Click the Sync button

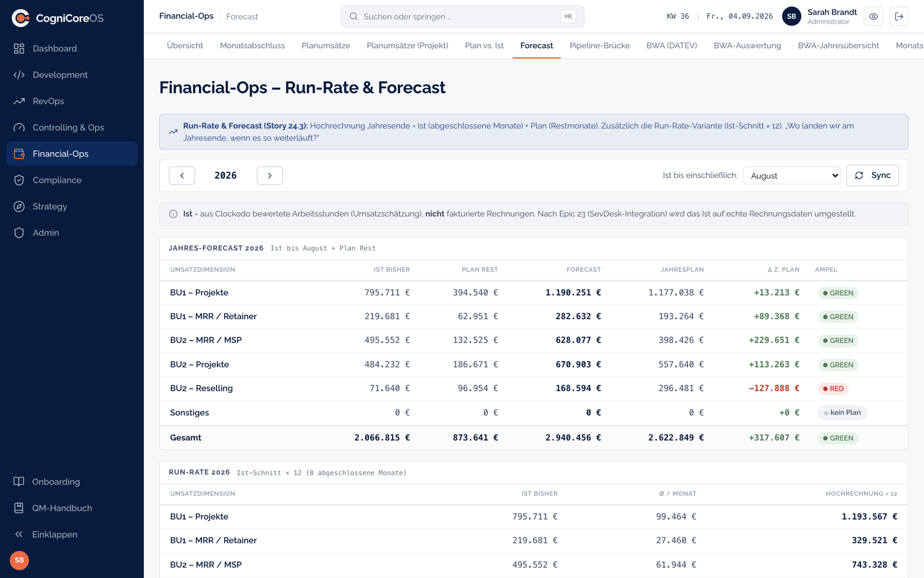[x=873, y=175]
